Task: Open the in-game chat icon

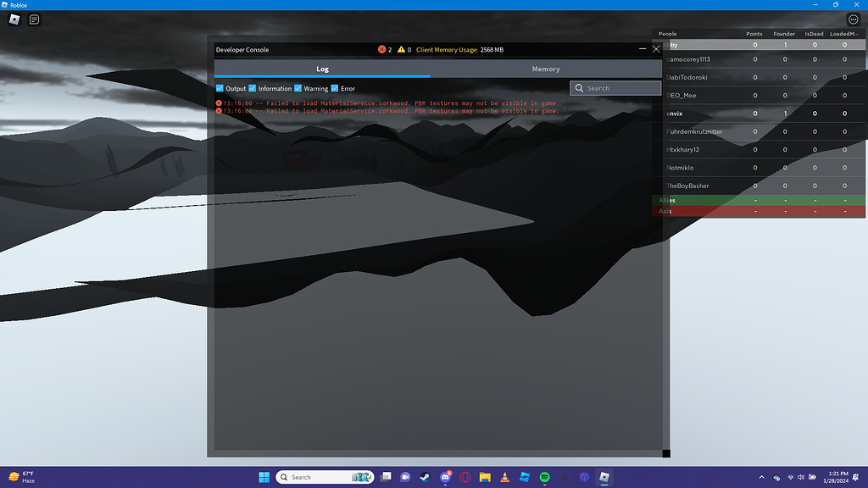Action: pyautogui.click(x=32, y=19)
